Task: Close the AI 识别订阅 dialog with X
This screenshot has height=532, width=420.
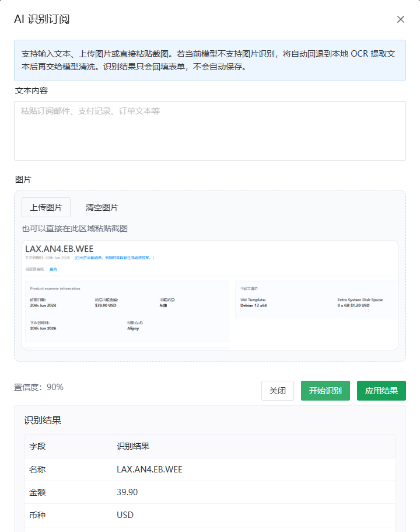Action: point(401,19)
